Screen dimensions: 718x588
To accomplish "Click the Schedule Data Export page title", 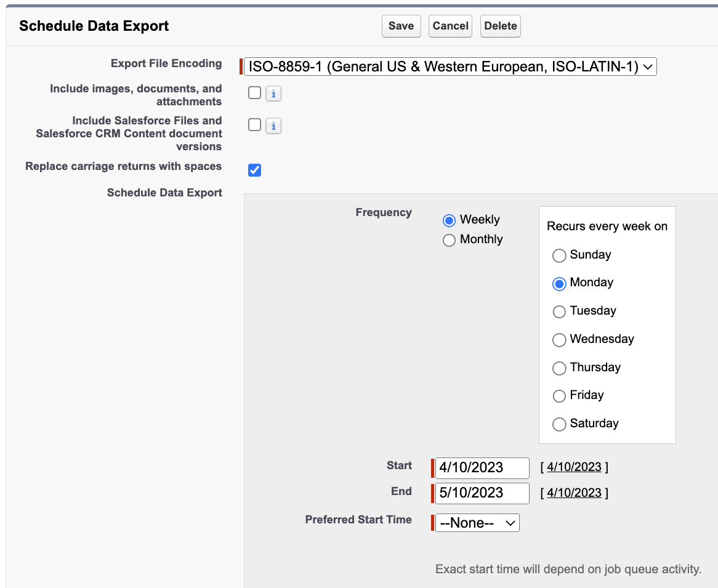I will [94, 26].
